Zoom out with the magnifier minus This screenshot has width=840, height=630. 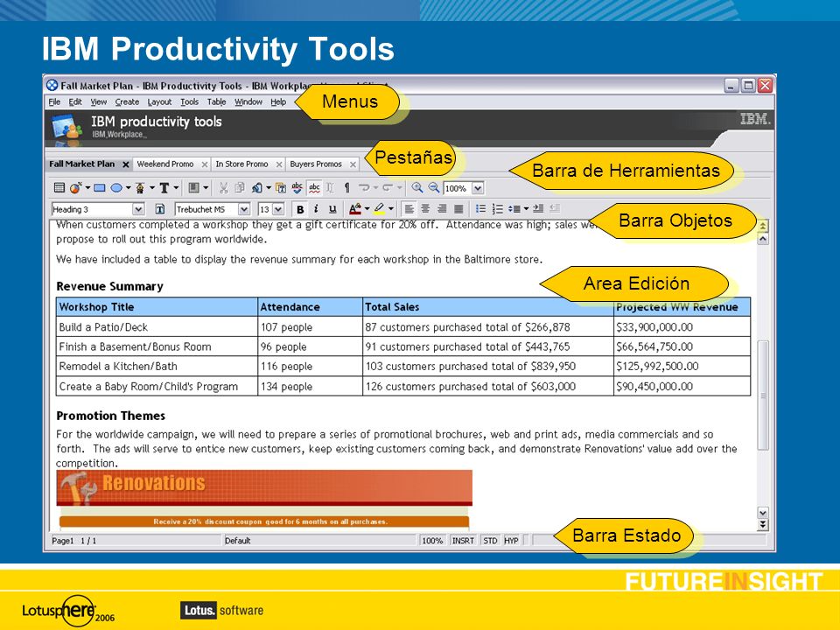click(x=433, y=188)
